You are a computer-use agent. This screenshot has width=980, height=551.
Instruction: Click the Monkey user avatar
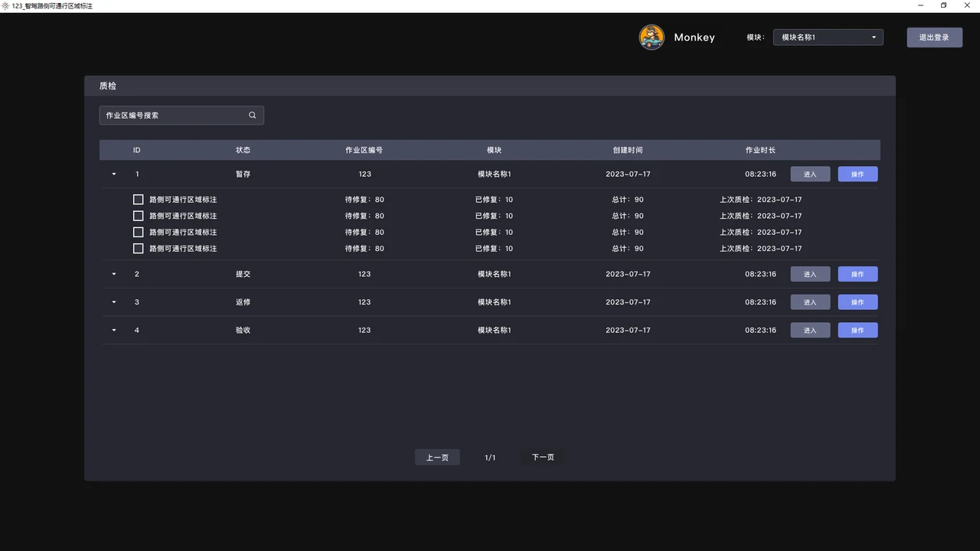tap(652, 37)
